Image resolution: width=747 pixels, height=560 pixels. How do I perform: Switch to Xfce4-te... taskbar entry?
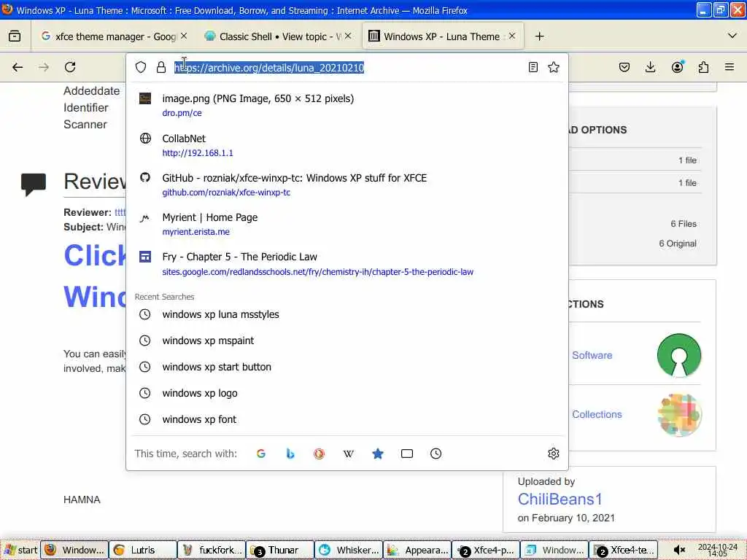click(x=623, y=550)
